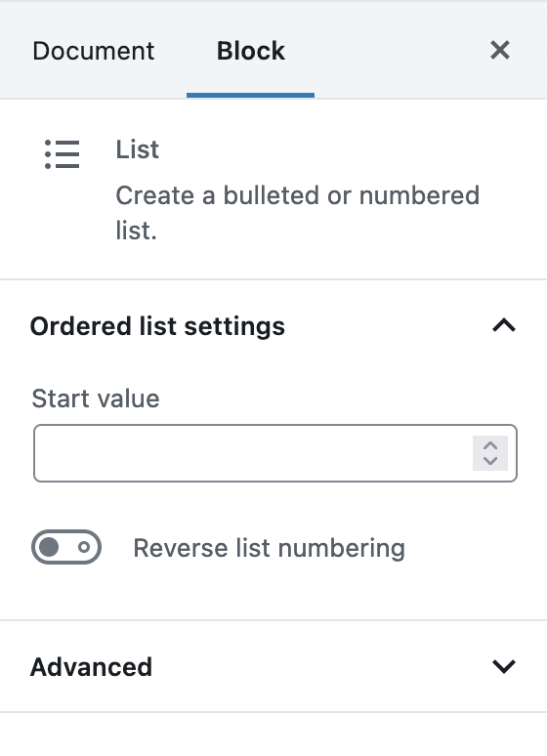Close the settings sidebar with the X icon
Screen dimensions: 547x756
(x=500, y=50)
